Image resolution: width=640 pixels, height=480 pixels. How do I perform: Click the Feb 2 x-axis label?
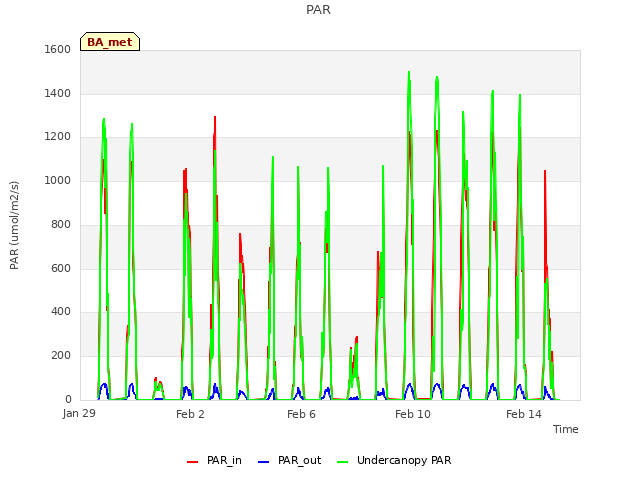click(190, 414)
